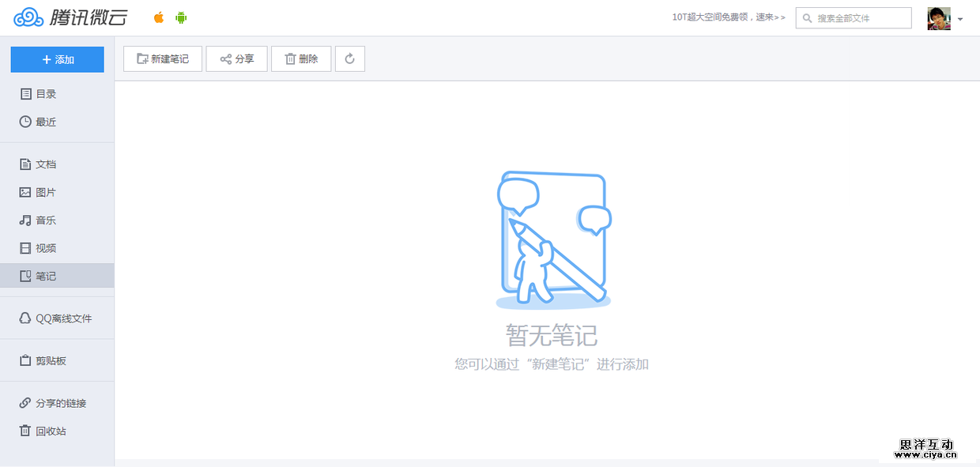Show 最近 recent files

point(46,122)
